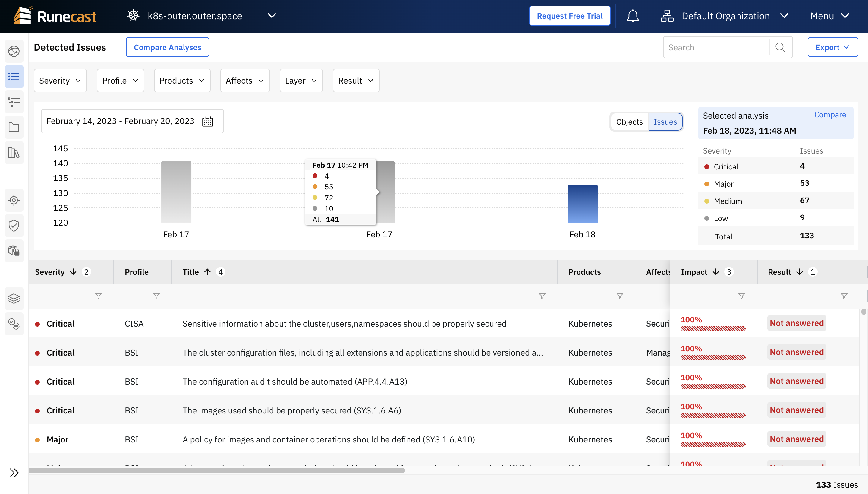Click the notifications bell icon
The height and width of the screenshot is (494, 868).
tap(632, 16)
